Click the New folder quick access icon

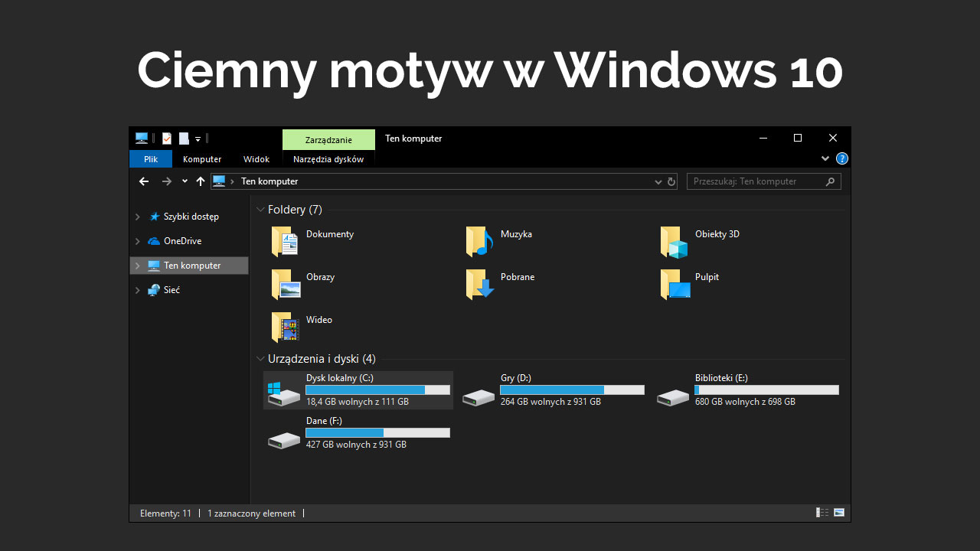click(184, 139)
